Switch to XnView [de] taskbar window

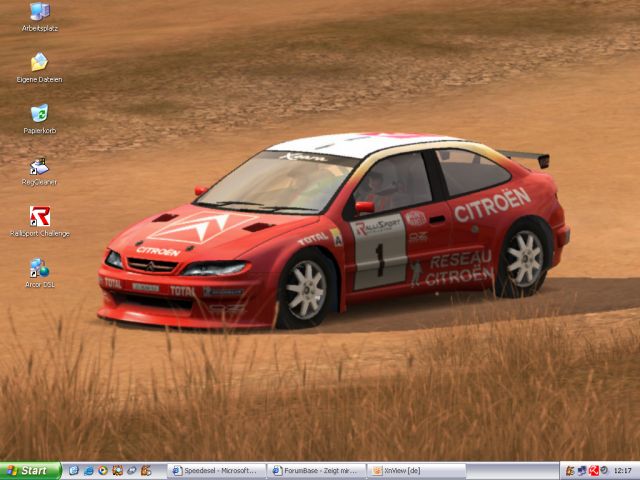(x=416, y=471)
